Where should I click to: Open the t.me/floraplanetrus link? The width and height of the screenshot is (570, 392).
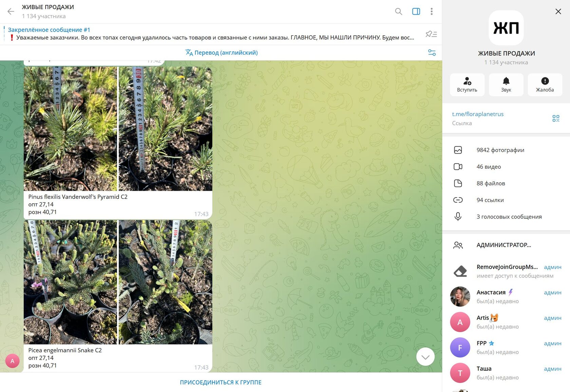pos(478,114)
